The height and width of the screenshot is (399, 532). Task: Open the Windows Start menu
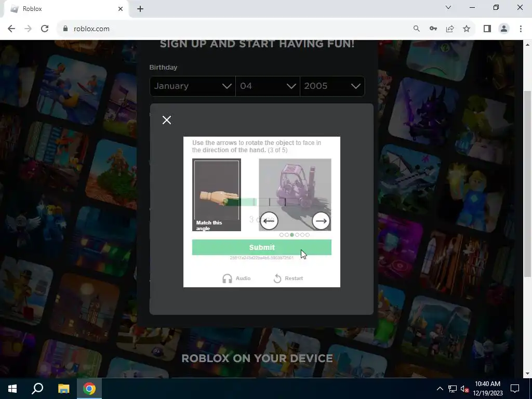(x=12, y=389)
